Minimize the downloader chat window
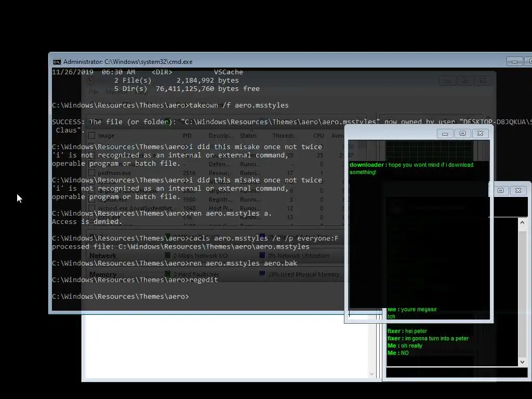The image size is (532, 399). point(445,134)
